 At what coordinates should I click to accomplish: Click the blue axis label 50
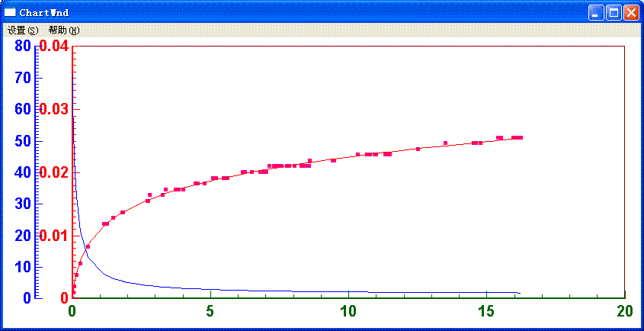click(23, 141)
